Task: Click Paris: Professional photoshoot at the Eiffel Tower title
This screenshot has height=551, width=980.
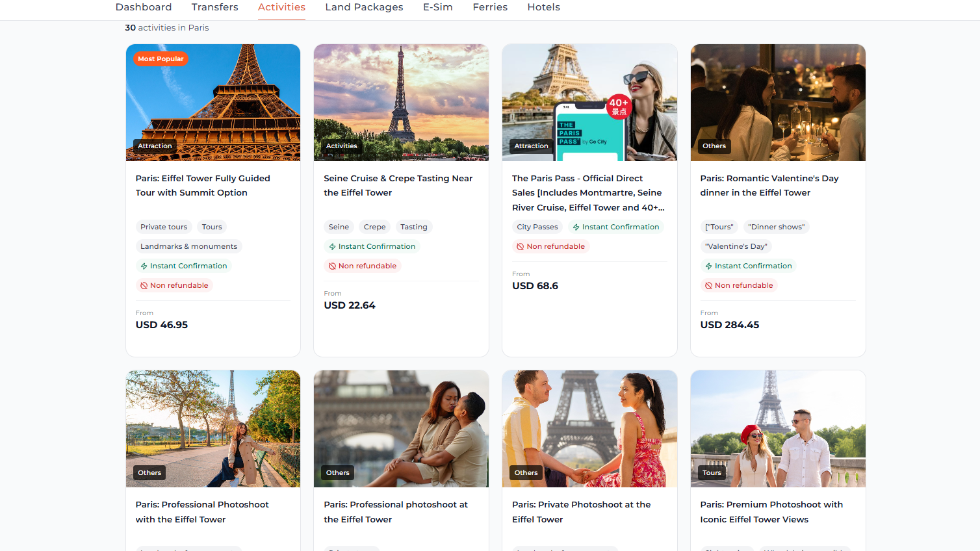Action: (x=396, y=512)
